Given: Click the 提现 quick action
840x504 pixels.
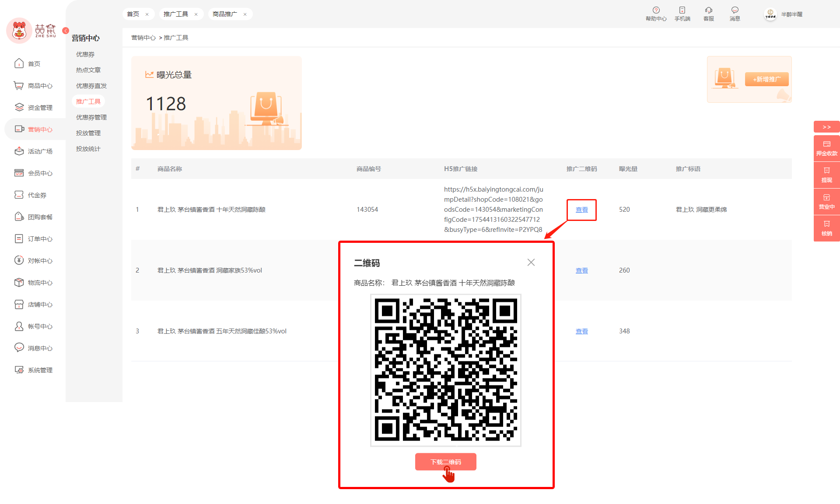Looking at the screenshot, I should 826,175.
